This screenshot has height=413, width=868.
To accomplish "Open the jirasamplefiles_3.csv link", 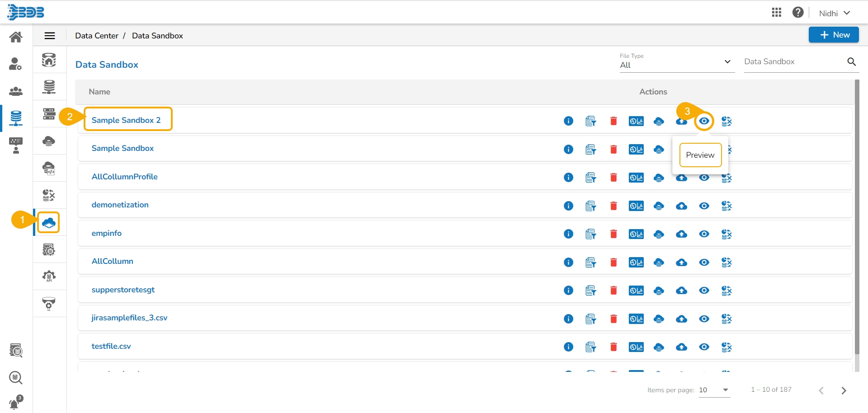I will [129, 318].
